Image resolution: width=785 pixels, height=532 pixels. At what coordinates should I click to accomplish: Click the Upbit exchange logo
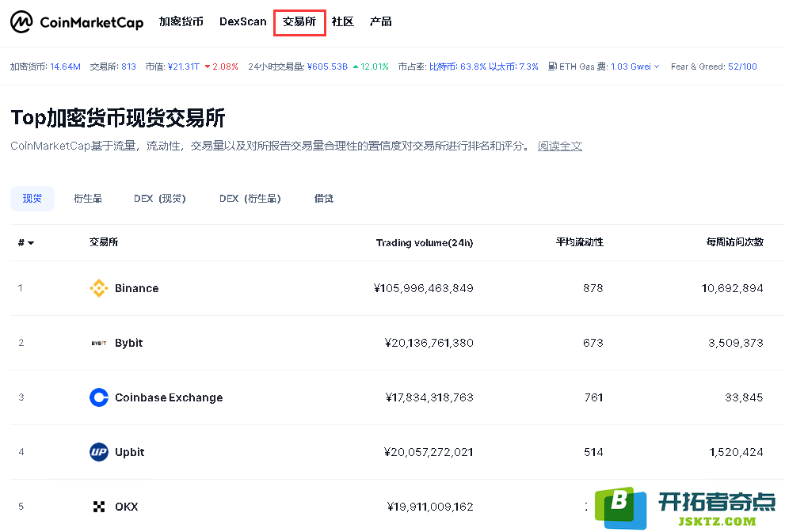pyautogui.click(x=99, y=452)
